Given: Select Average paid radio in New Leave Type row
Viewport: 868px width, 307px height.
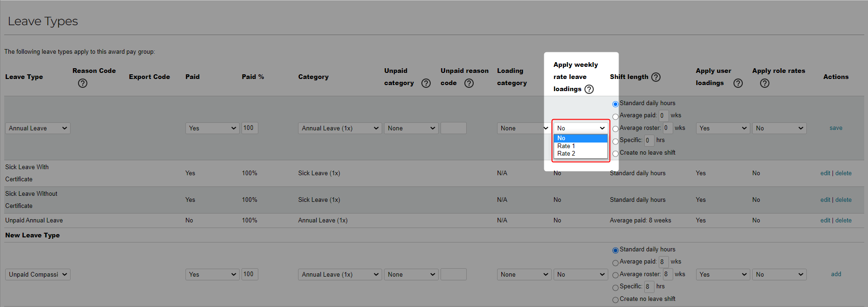Looking at the screenshot, I should click(x=615, y=263).
